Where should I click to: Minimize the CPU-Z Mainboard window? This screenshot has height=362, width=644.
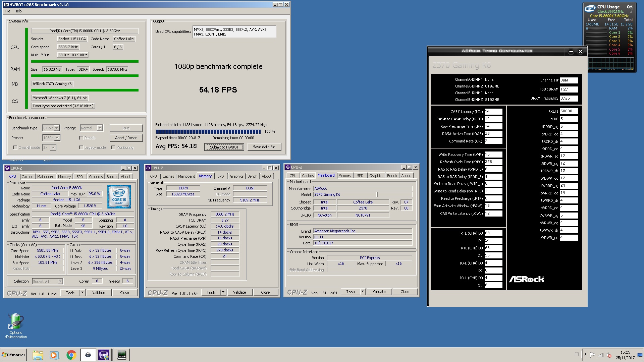(404, 167)
